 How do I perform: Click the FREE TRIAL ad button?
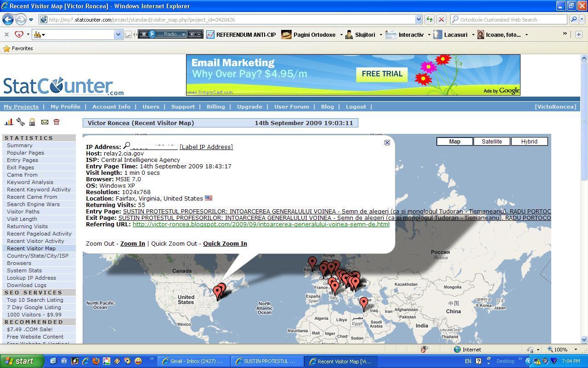382,74
